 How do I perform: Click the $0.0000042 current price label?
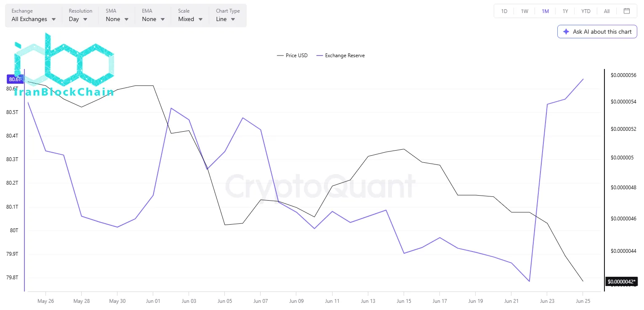[621, 281]
